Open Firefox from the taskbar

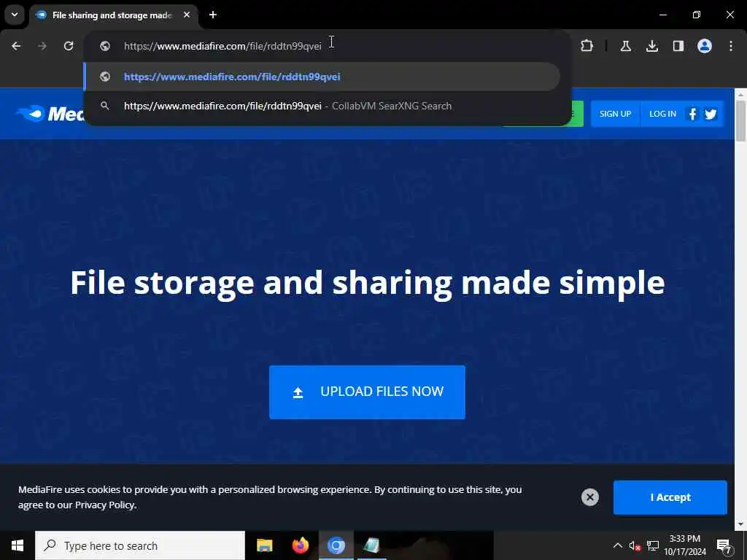pyautogui.click(x=300, y=545)
